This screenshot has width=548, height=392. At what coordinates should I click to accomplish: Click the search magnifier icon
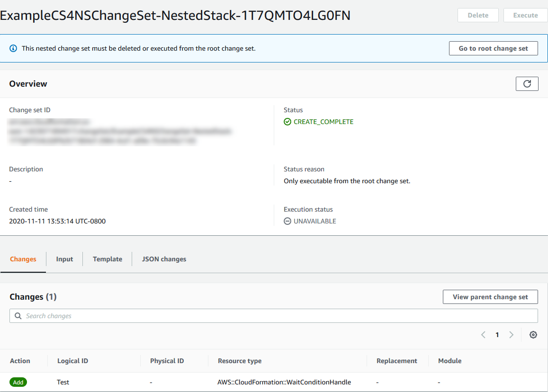pyautogui.click(x=18, y=316)
